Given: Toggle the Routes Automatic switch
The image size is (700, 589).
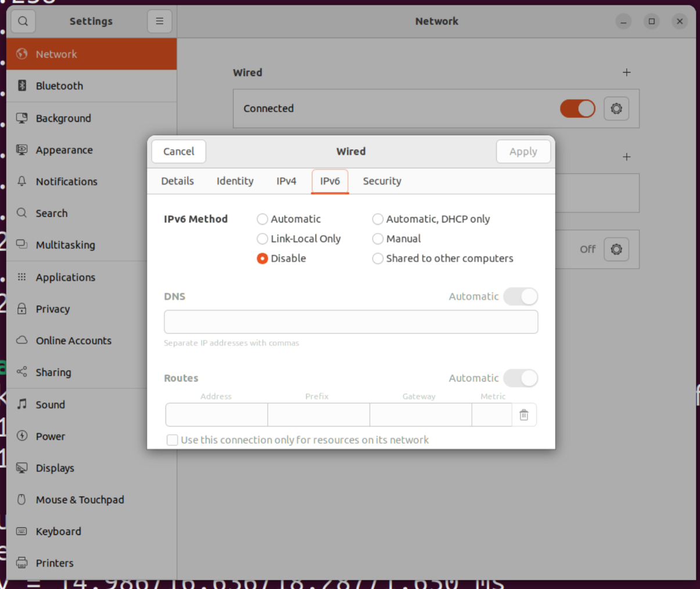Looking at the screenshot, I should pos(520,378).
